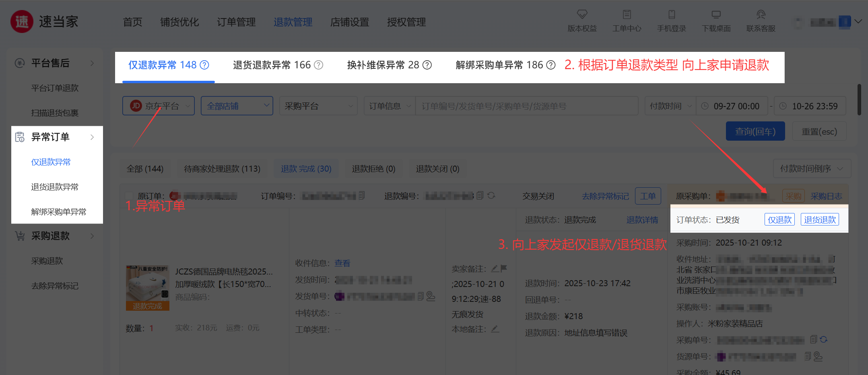Expand the 全部店铺 store dropdown

(x=237, y=106)
